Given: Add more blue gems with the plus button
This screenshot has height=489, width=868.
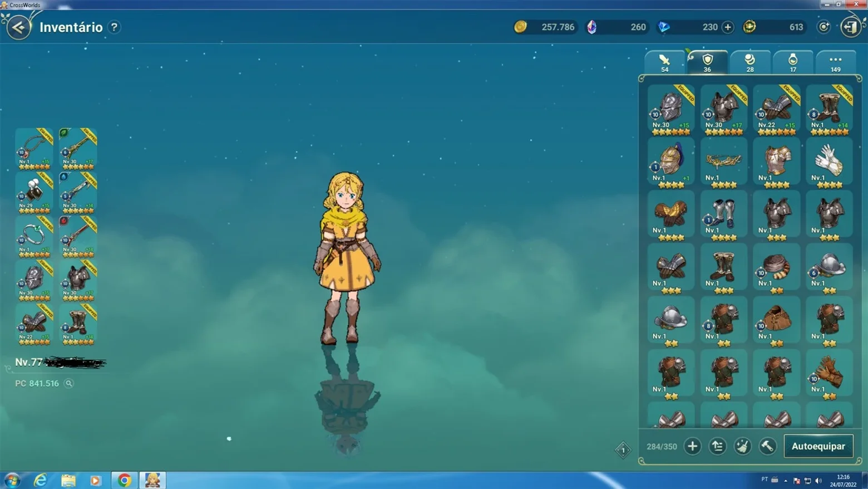Looking at the screenshot, I should pos(727,27).
